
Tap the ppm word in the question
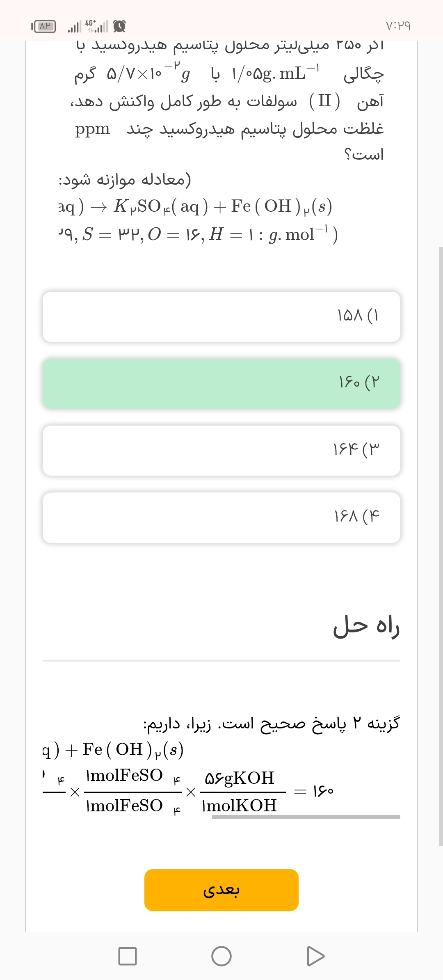[93, 129]
